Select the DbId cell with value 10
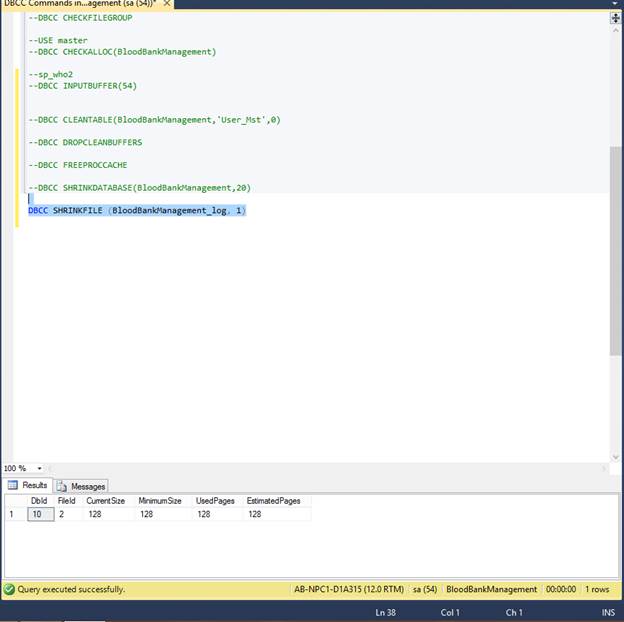Viewport: 624px width, 622px height. pyautogui.click(x=41, y=514)
